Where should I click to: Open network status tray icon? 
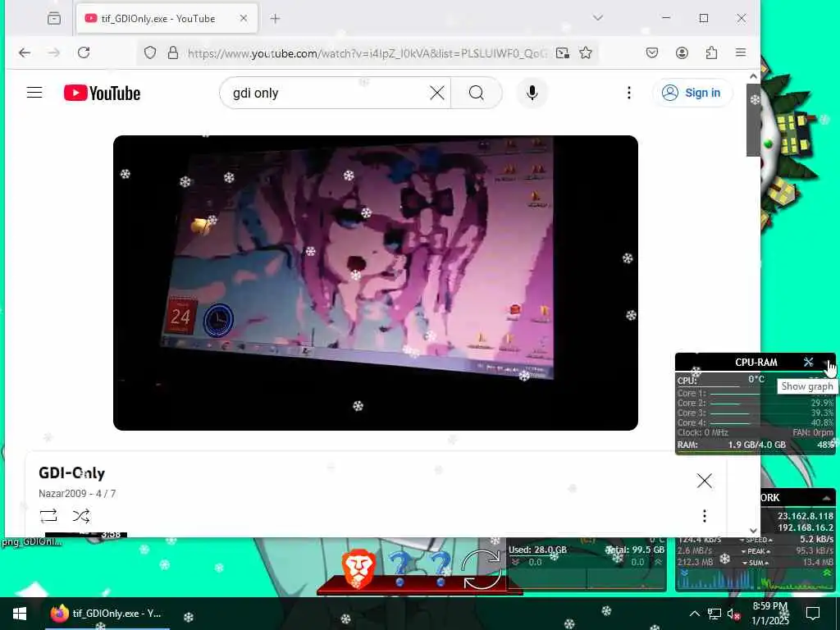point(714,614)
